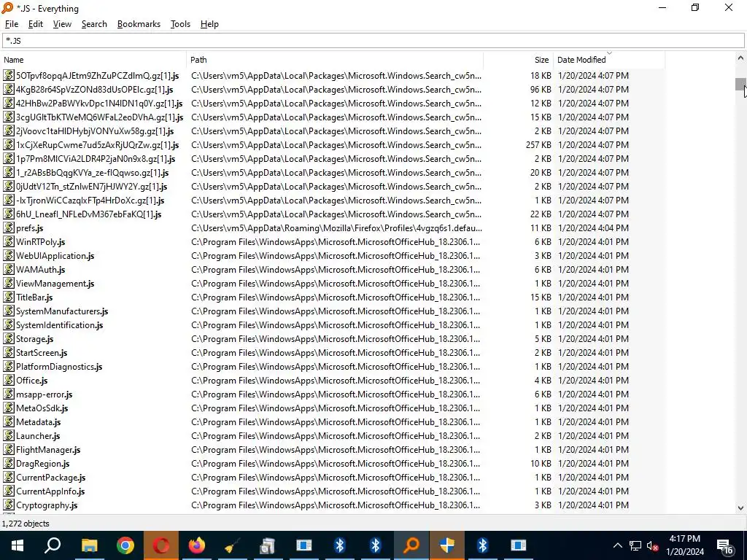
Task: Select the JS icon of TitleBar.js
Action: pyautogui.click(x=9, y=297)
